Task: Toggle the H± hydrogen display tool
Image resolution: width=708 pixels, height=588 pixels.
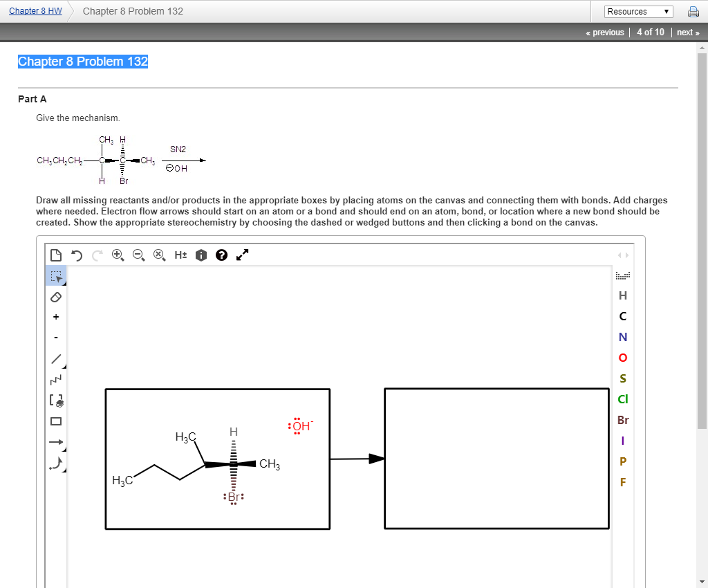Action: 180,255
